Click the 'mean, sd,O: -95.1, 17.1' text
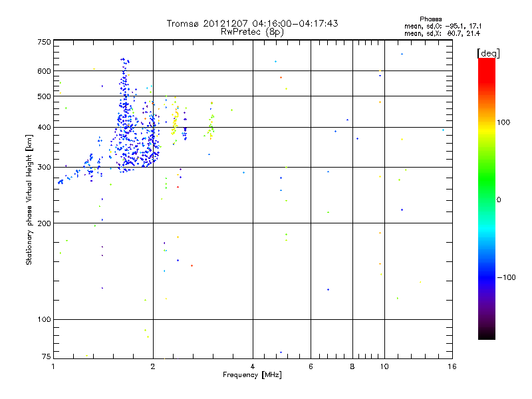The image size is (532, 399). (443, 26)
